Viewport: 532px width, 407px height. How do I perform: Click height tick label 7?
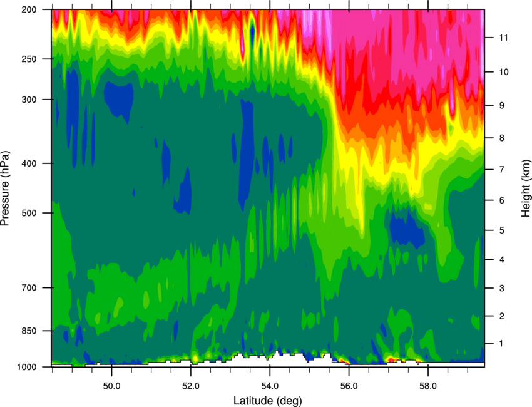click(x=502, y=170)
